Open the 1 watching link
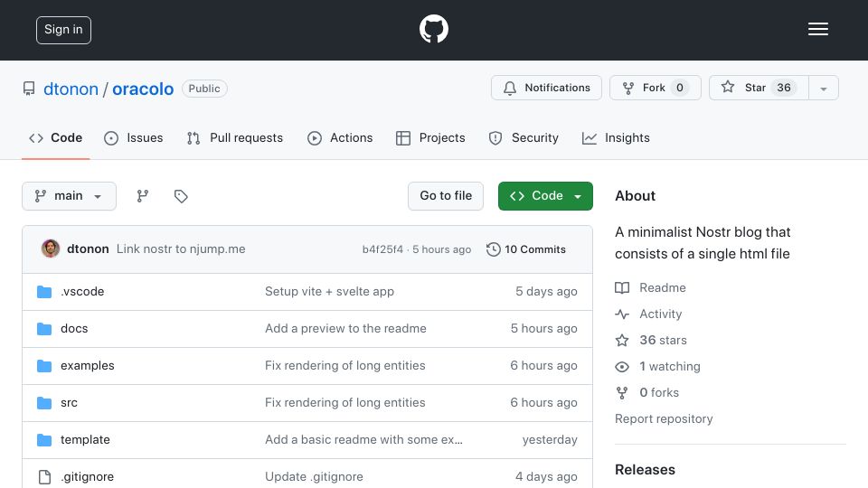Screen dimensions: 868x488 click(670, 366)
